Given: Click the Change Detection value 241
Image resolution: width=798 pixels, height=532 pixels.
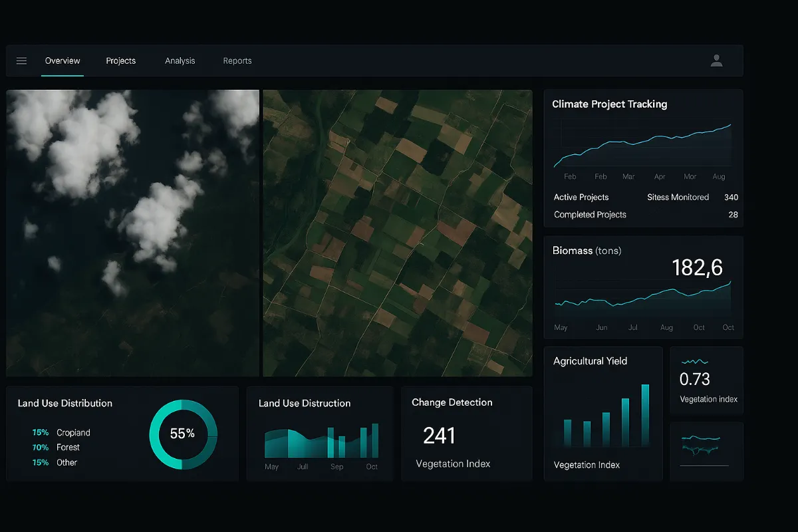Looking at the screenshot, I should pyautogui.click(x=439, y=436).
